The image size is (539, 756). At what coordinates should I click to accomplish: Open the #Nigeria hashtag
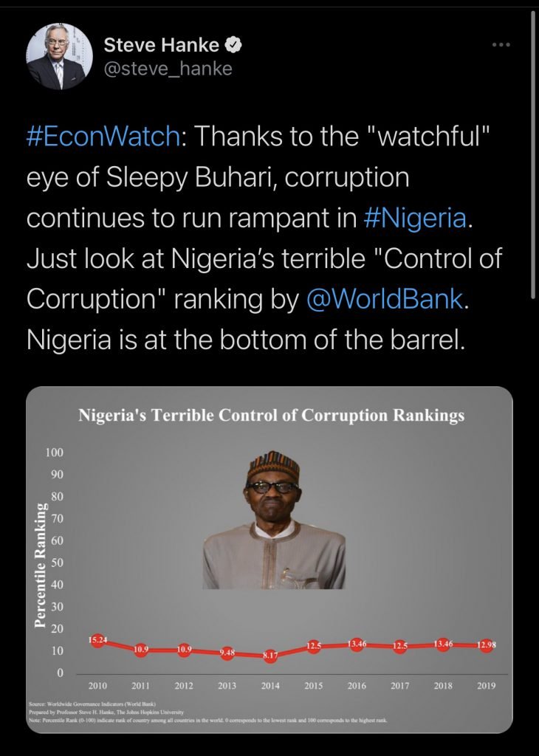tap(418, 219)
